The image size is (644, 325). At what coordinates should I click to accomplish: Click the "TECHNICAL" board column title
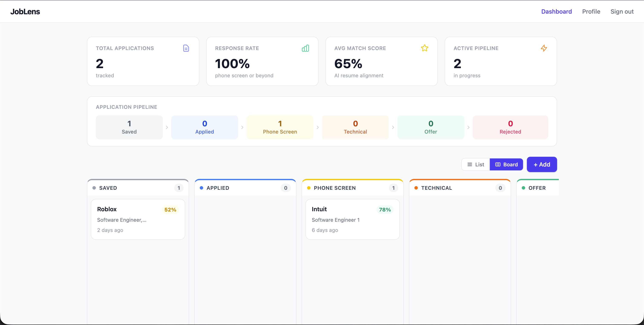437,188
